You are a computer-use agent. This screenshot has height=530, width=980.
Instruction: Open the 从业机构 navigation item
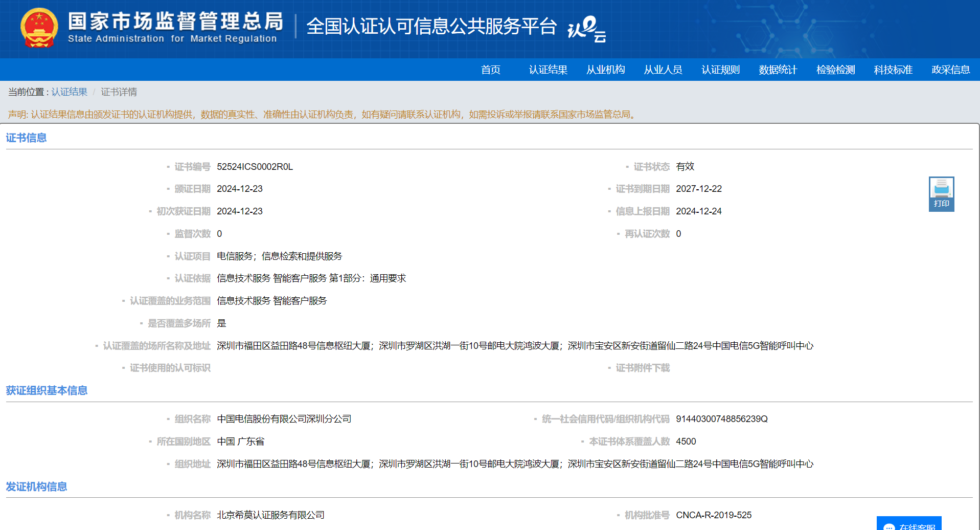point(605,70)
